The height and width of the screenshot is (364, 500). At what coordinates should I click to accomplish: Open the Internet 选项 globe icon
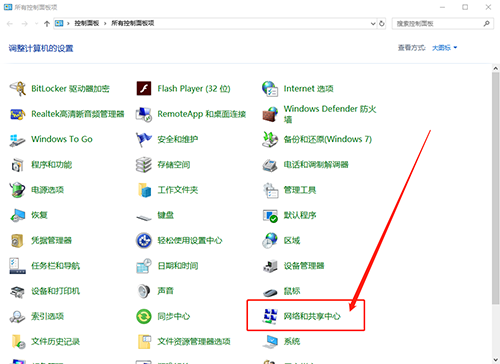click(x=270, y=89)
